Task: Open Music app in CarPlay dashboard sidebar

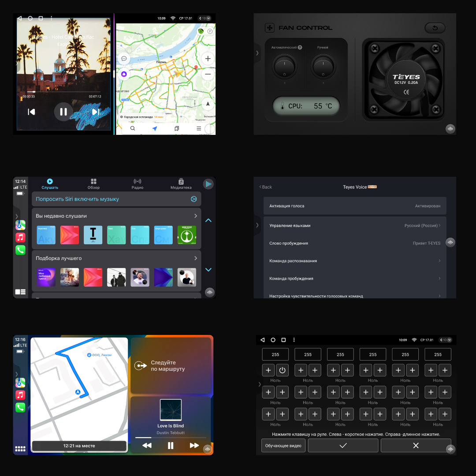Action: pyautogui.click(x=20, y=395)
